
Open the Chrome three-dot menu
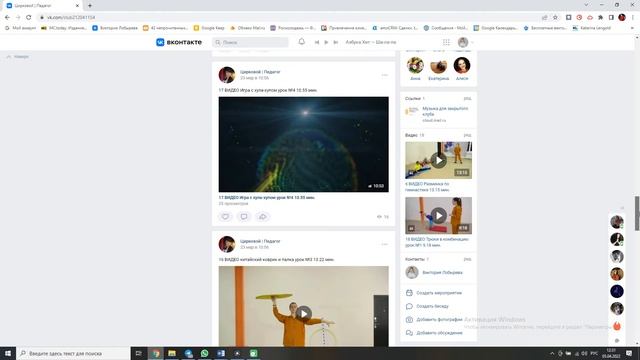pos(633,18)
